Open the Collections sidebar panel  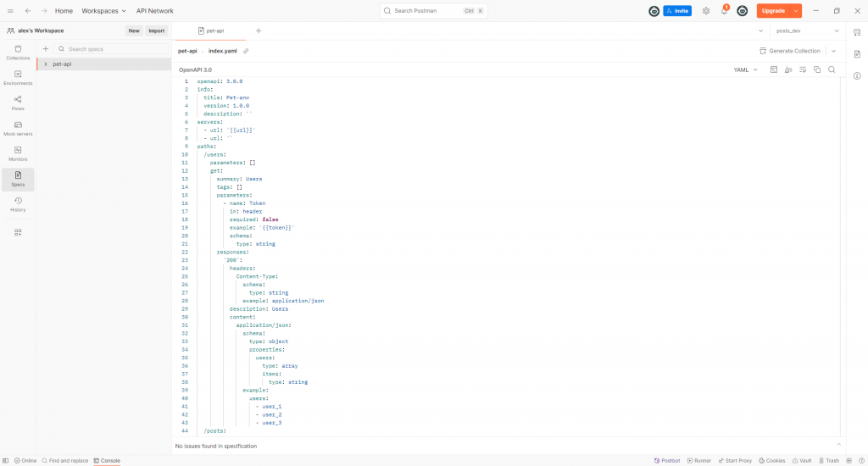tap(18, 53)
